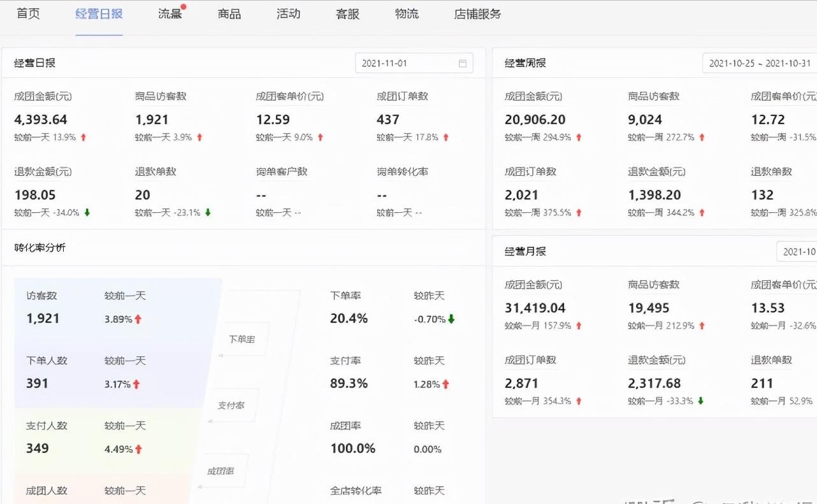Click the 支付率 value 89.3%
The image size is (817, 504).
(x=349, y=383)
